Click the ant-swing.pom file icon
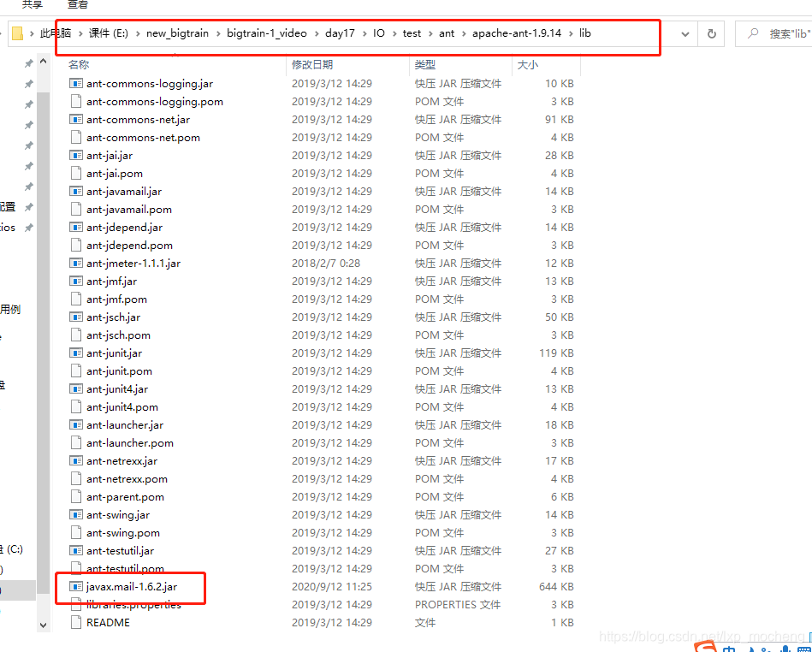 [x=76, y=533]
